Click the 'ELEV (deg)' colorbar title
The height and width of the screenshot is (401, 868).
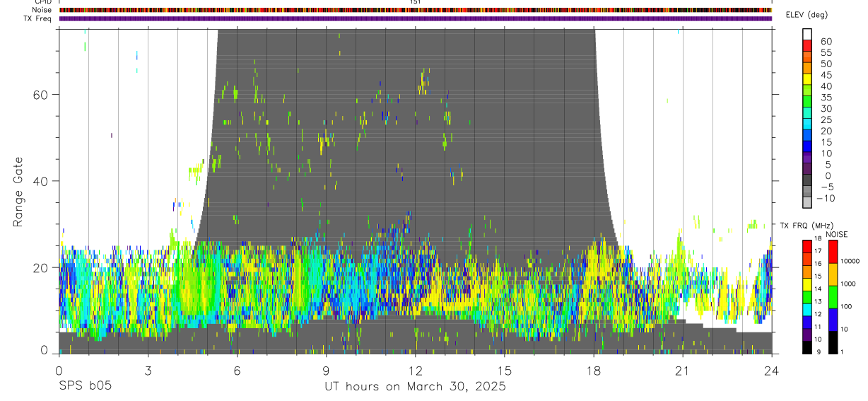click(807, 15)
